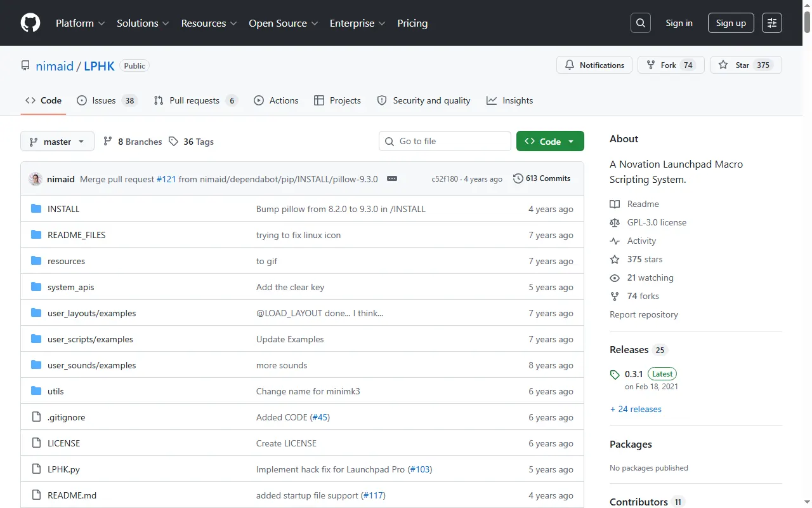Expand the Platform menu
The image size is (812, 508).
(80, 23)
